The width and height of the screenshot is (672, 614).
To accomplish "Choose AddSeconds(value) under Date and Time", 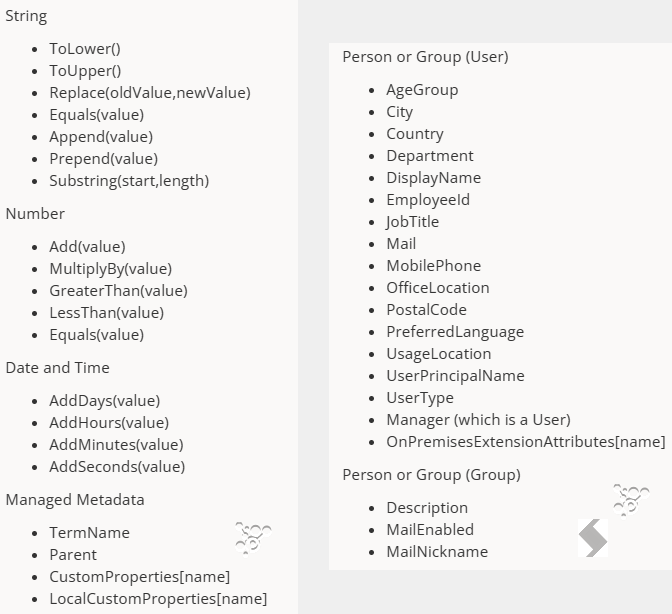I will pos(117,467).
